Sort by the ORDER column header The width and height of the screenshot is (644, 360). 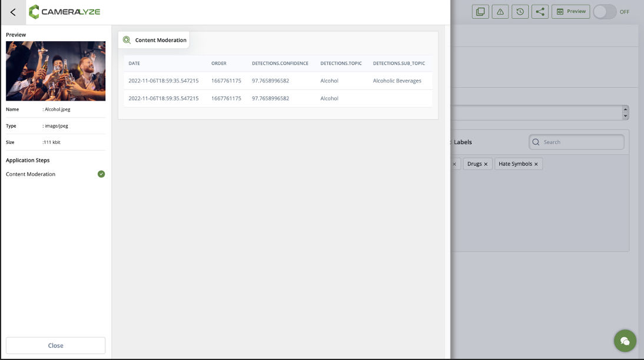point(219,63)
